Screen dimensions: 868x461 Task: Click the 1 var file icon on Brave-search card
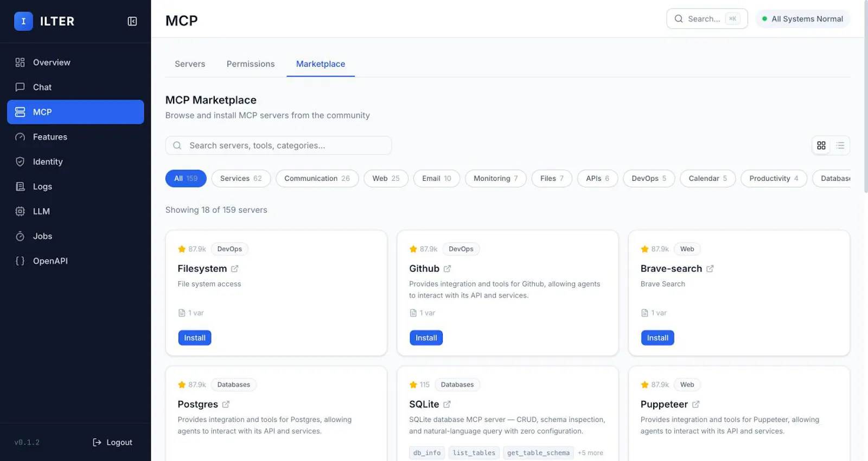pos(644,313)
